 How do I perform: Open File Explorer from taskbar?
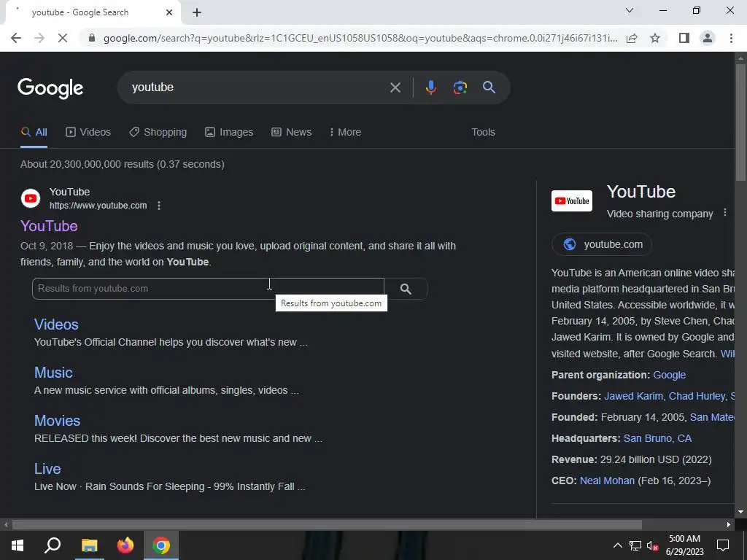click(89, 545)
